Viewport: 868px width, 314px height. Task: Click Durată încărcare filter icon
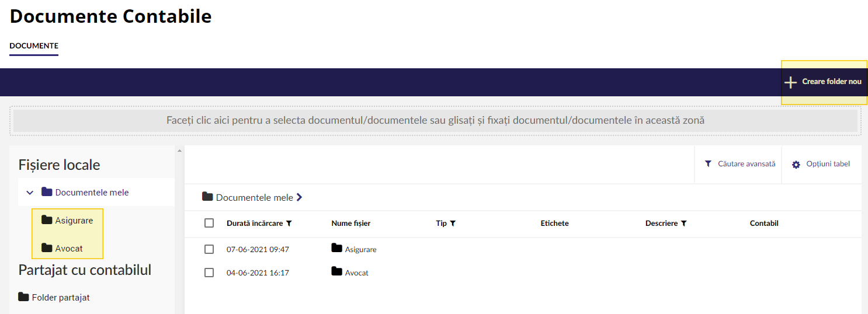coord(289,224)
